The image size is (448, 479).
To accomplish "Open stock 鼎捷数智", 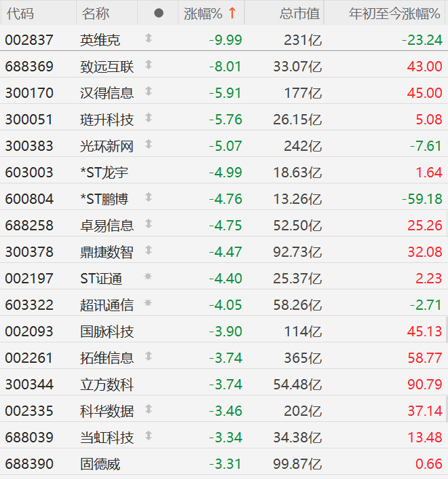I will 107,252.
